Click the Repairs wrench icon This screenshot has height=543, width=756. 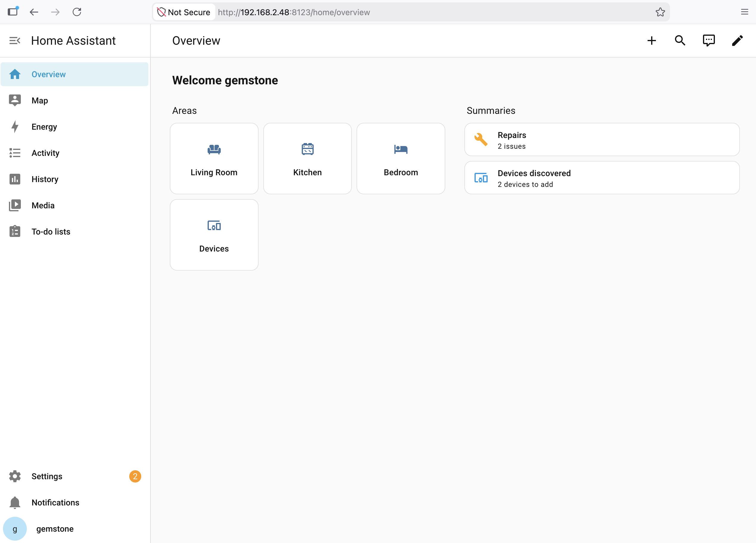pyautogui.click(x=481, y=139)
